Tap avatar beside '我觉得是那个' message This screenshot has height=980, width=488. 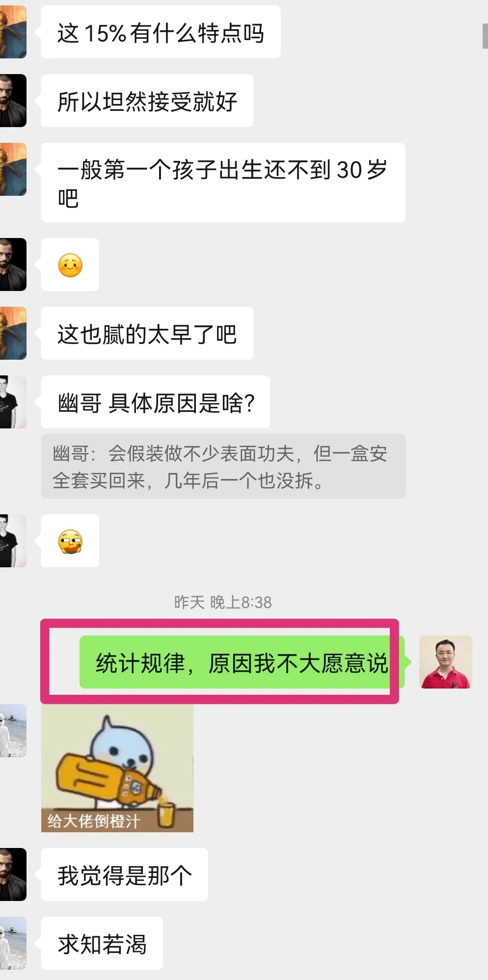coord(13,874)
